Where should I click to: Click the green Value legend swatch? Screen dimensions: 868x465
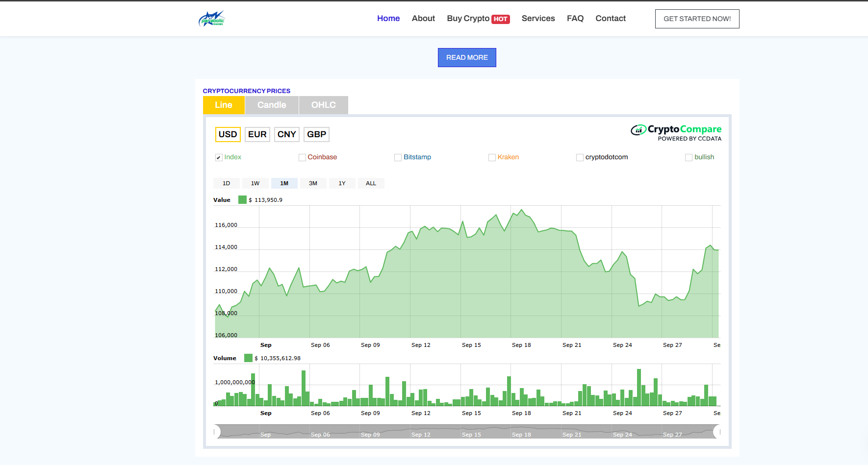(242, 200)
